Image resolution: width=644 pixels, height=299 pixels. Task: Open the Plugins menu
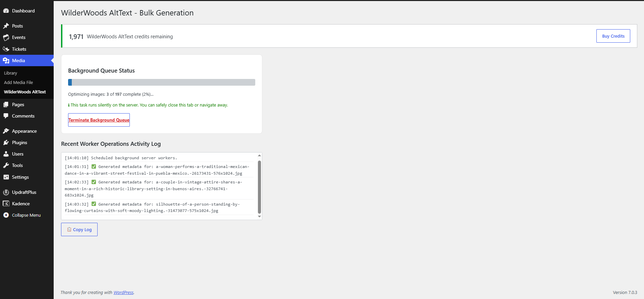tap(19, 142)
